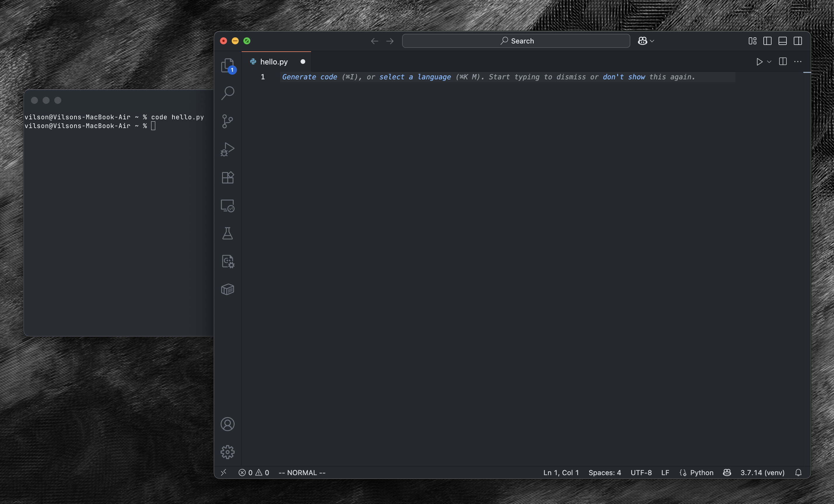Select the hello.py editor tab

tap(273, 62)
